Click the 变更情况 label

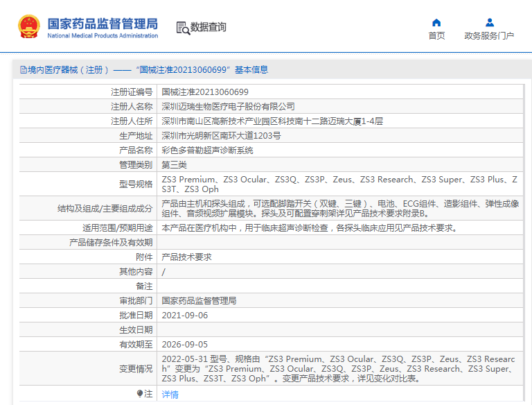tap(136, 369)
